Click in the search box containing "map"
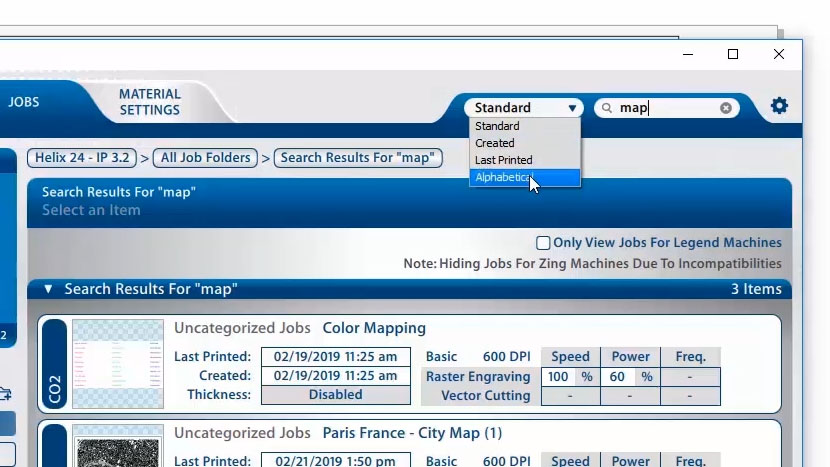Image resolution: width=830 pixels, height=467 pixels. tap(665, 108)
